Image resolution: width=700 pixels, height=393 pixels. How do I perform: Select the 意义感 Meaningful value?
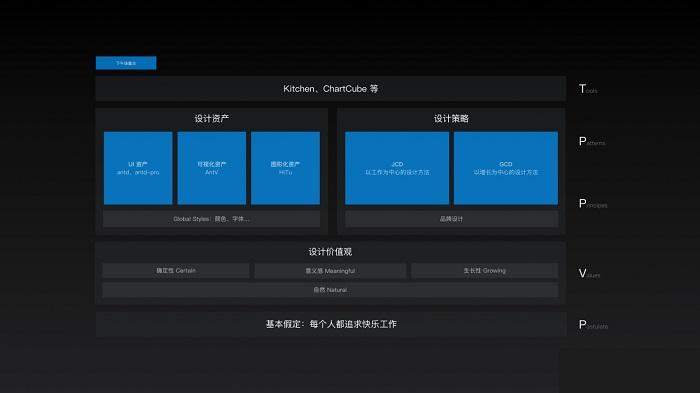[x=330, y=271]
